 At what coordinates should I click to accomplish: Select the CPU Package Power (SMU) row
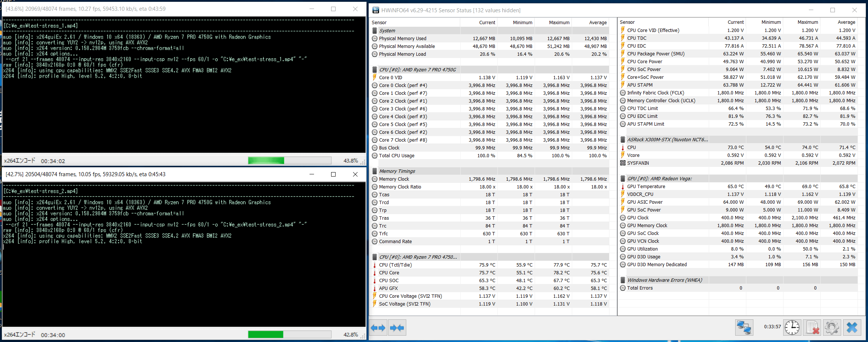pos(739,54)
